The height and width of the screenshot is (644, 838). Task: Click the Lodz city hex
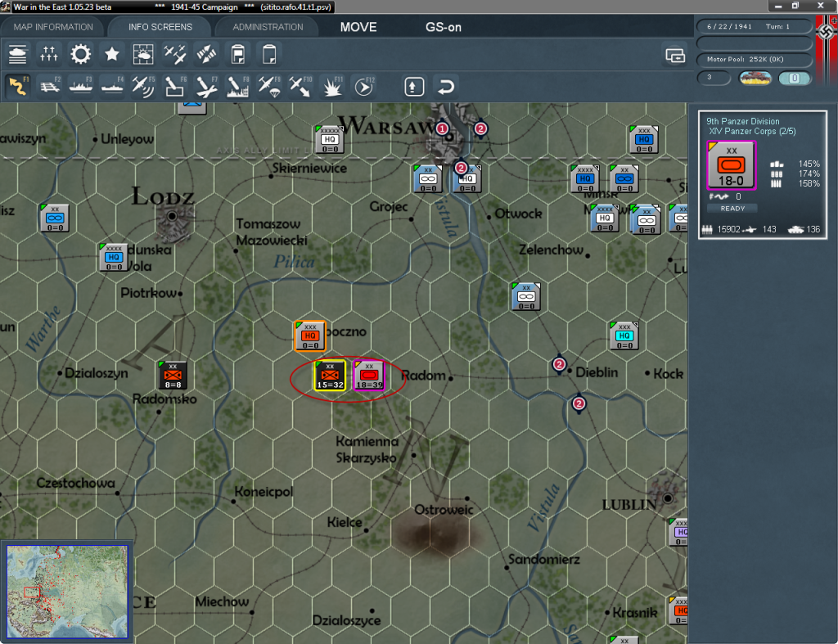(x=172, y=217)
